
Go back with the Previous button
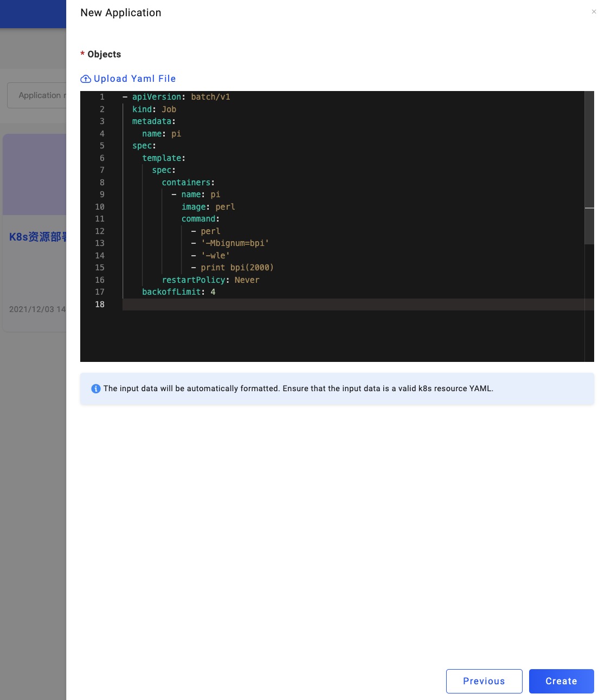tap(484, 681)
